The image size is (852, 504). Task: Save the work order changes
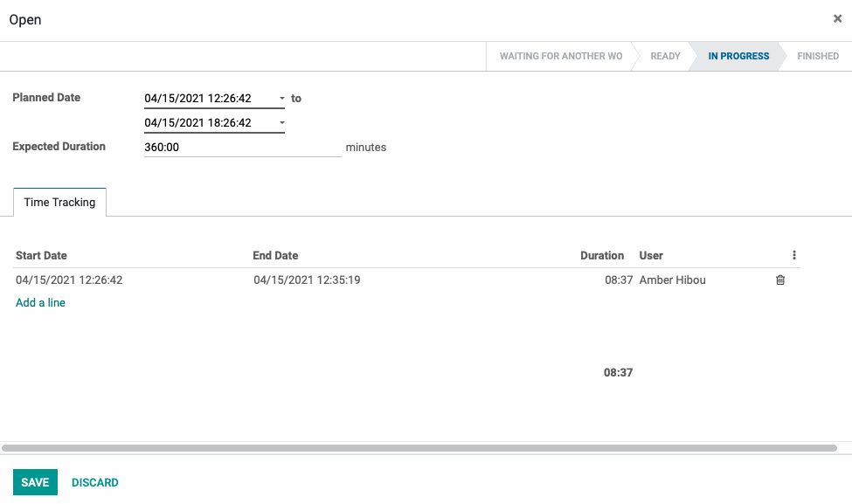point(35,482)
